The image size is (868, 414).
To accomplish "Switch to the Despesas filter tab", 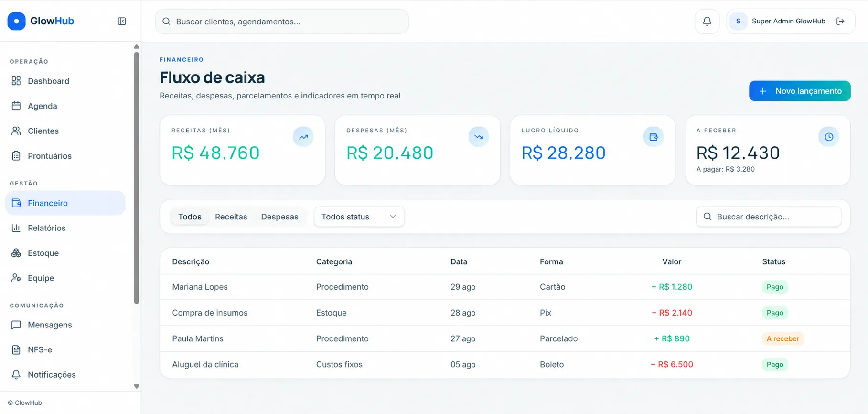I will coord(279,217).
